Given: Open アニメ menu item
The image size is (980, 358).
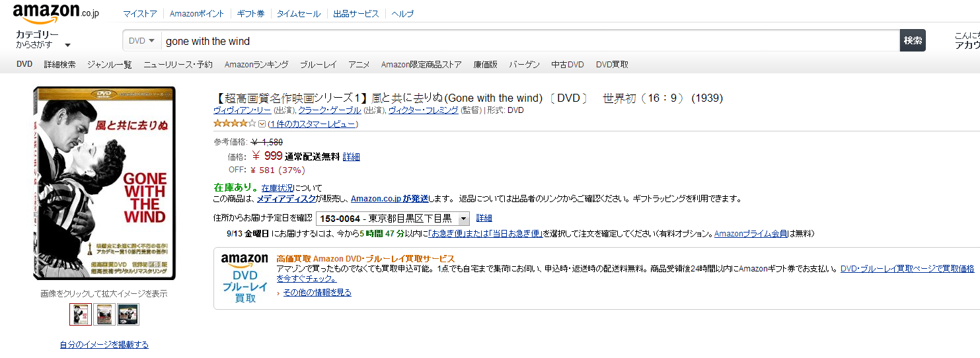Looking at the screenshot, I should (x=359, y=65).
